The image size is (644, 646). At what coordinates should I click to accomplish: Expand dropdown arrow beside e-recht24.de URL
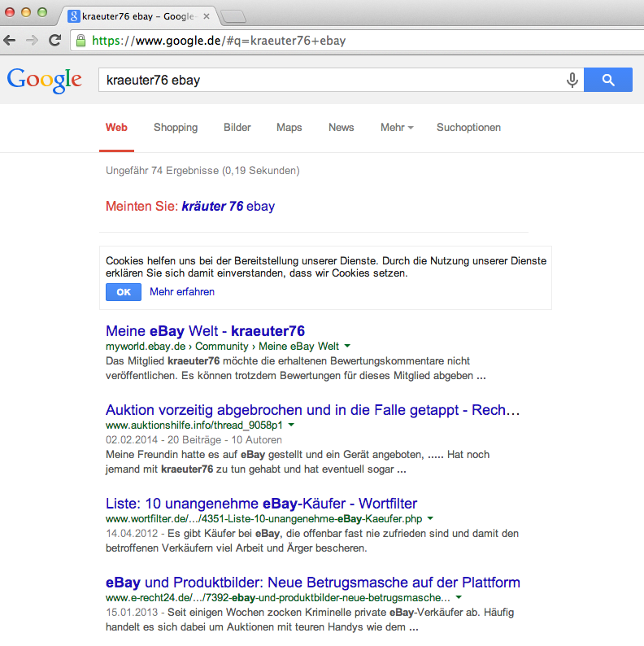[x=459, y=597]
